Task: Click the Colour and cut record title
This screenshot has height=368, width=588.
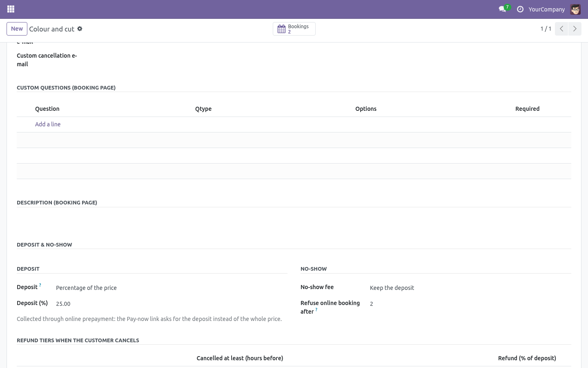Action: tap(52, 29)
